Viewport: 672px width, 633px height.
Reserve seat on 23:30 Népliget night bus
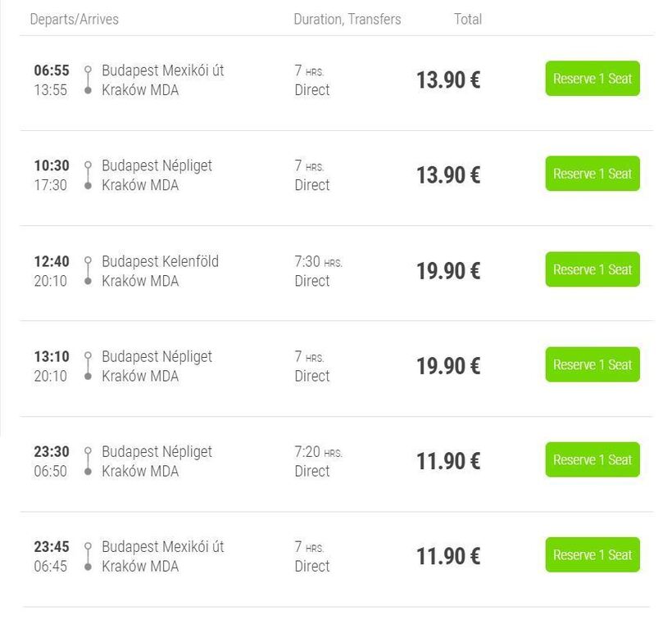(x=592, y=459)
